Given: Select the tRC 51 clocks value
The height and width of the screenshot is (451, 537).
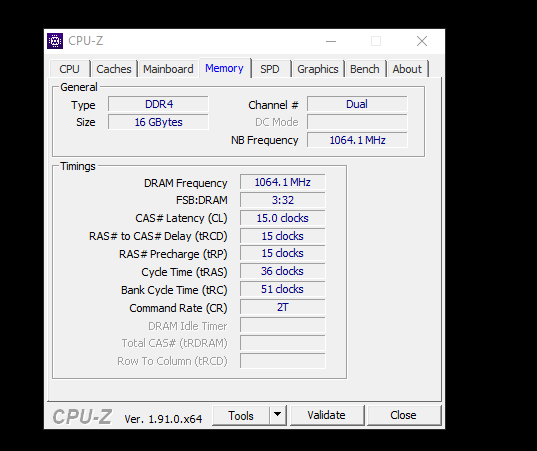Looking at the screenshot, I should tap(283, 289).
